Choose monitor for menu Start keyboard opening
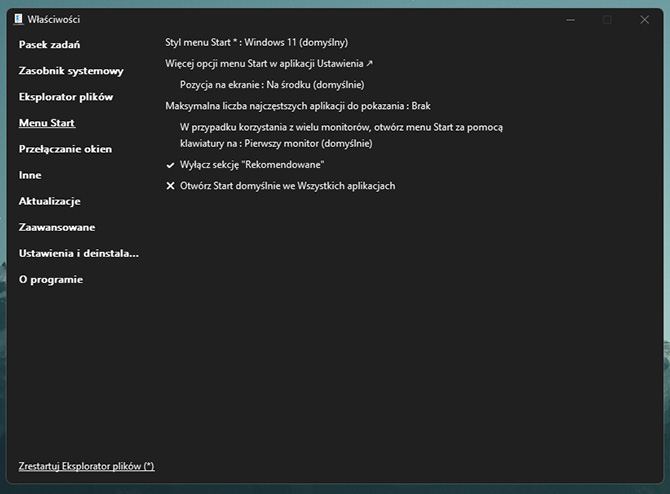Viewport: 670px width, 494px height. (341, 135)
